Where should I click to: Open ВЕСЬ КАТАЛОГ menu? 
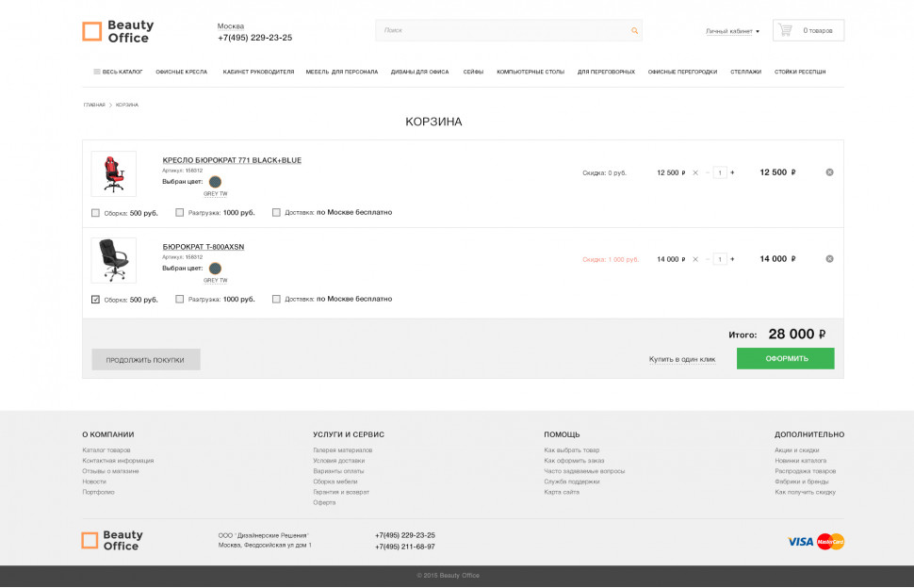point(122,72)
